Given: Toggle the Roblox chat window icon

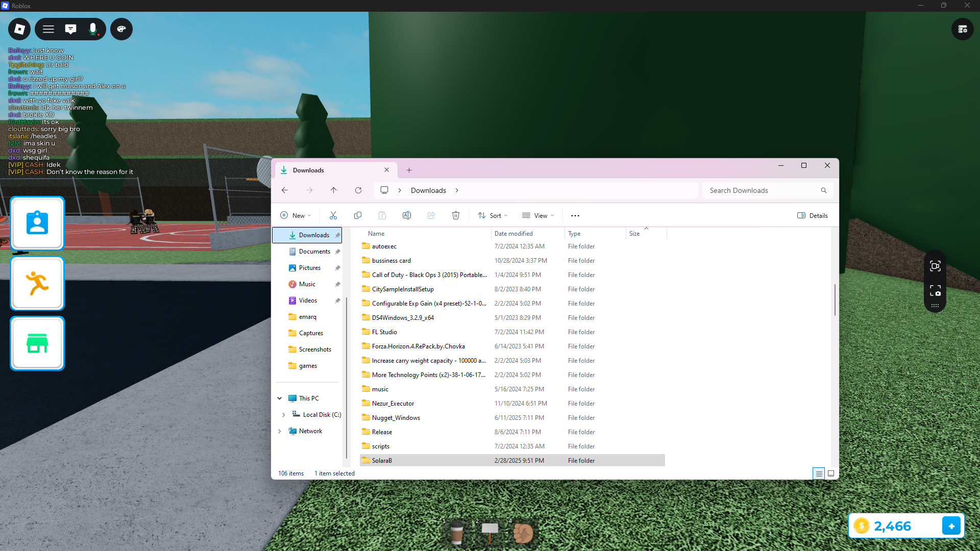Looking at the screenshot, I should [x=71, y=29].
